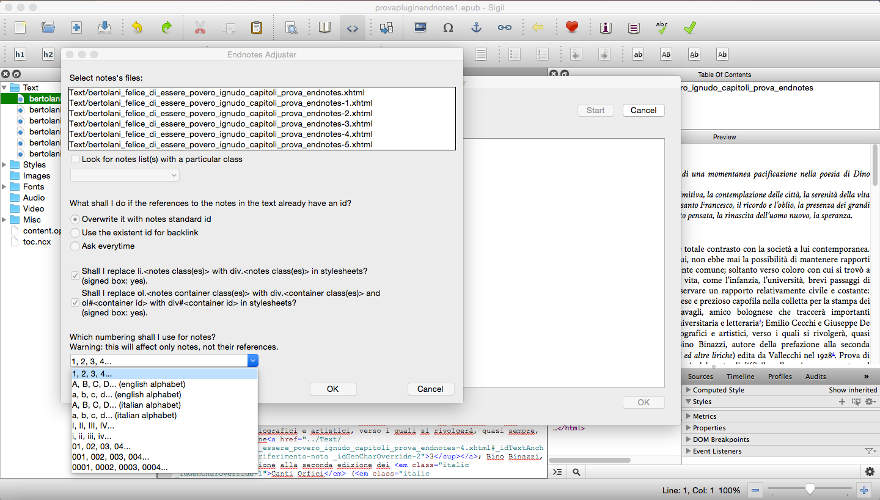Choose 'a, b, c, d... (italian alphabet)' option
The width and height of the screenshot is (880, 500).
point(164,415)
